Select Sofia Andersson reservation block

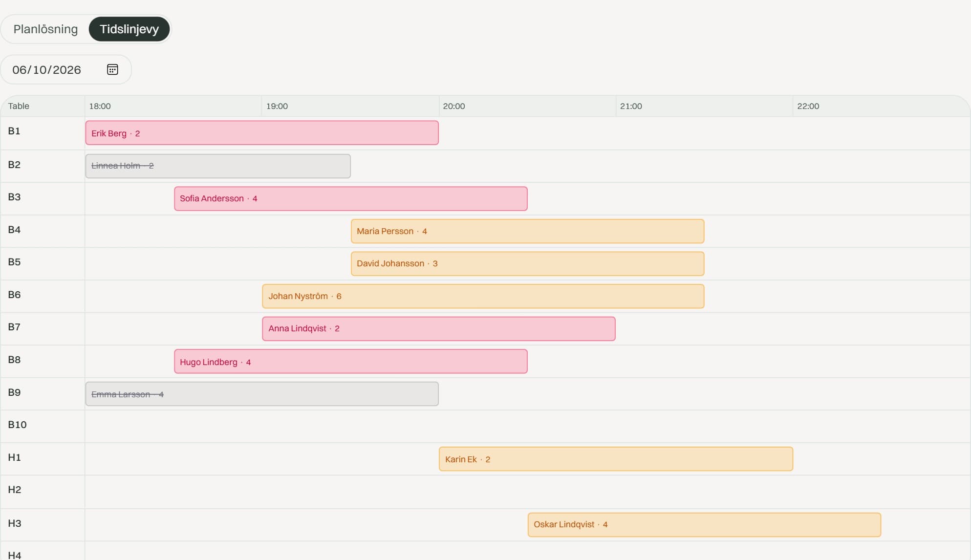[351, 198]
